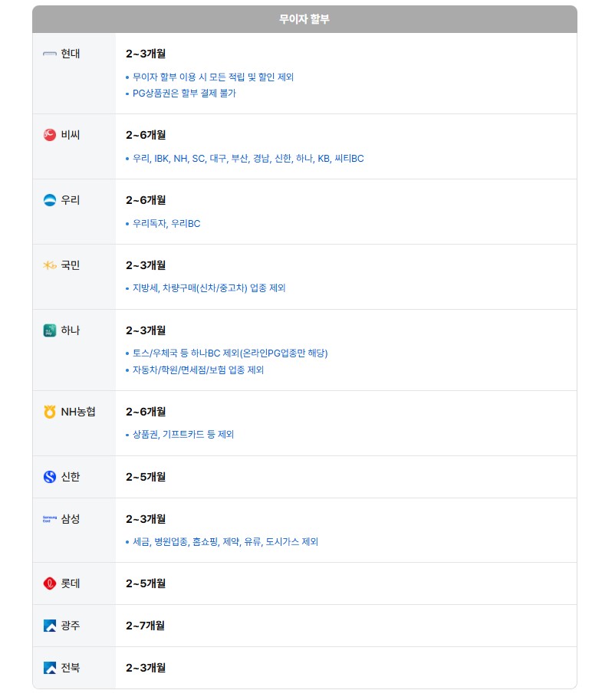
Task: Click the 2~5개월 text for 롯데
Action: coord(146,583)
